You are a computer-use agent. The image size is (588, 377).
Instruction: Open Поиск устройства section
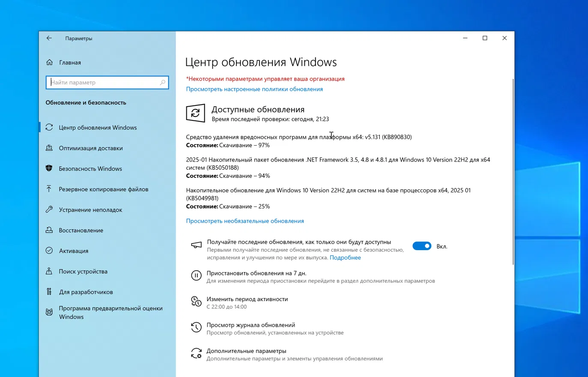[x=83, y=272]
